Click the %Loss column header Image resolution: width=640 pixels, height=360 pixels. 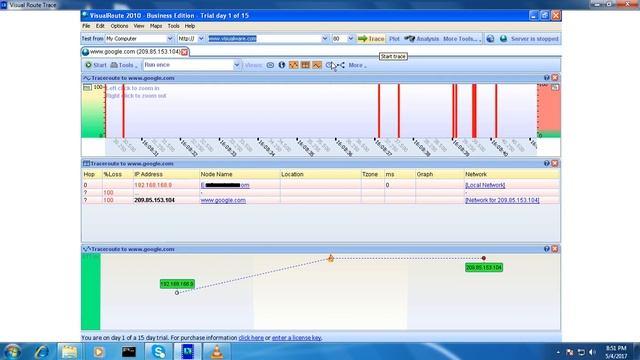point(117,174)
